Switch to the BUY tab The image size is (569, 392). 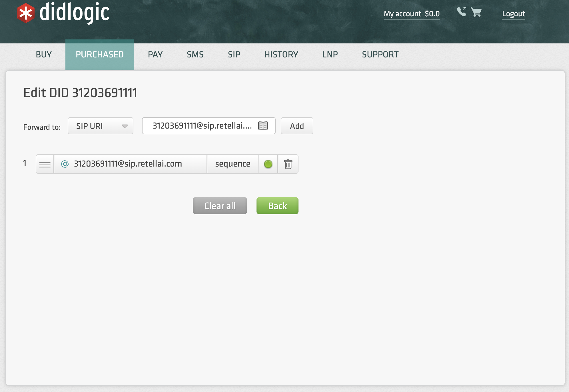(44, 55)
